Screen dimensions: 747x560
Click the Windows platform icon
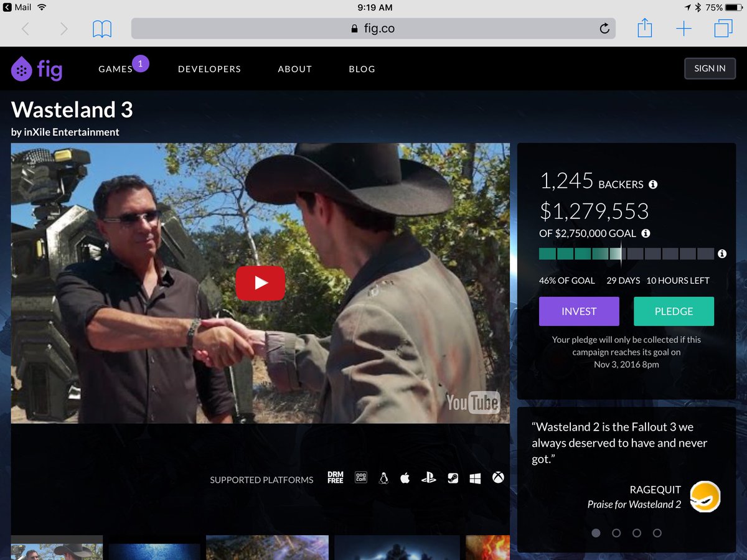point(476,478)
